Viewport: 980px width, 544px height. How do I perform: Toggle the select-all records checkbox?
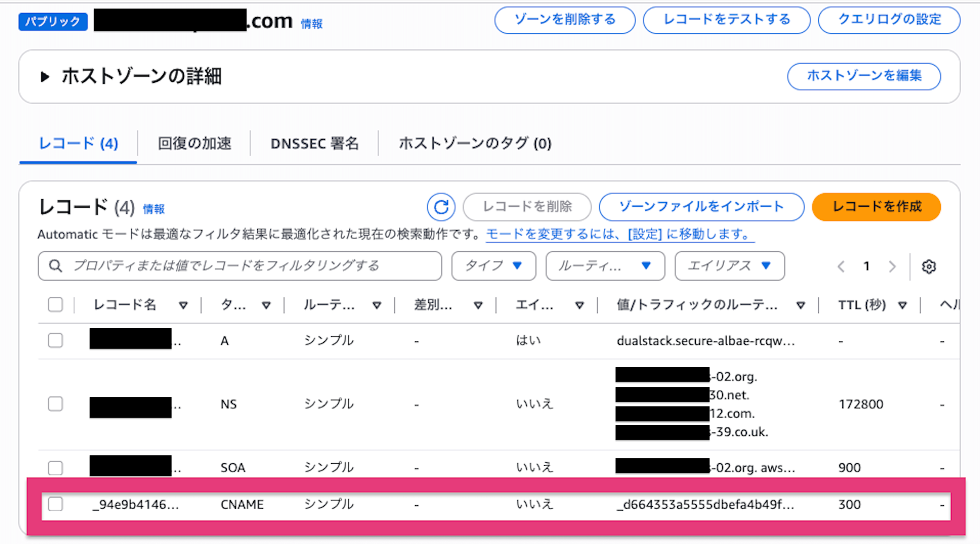[55, 305]
